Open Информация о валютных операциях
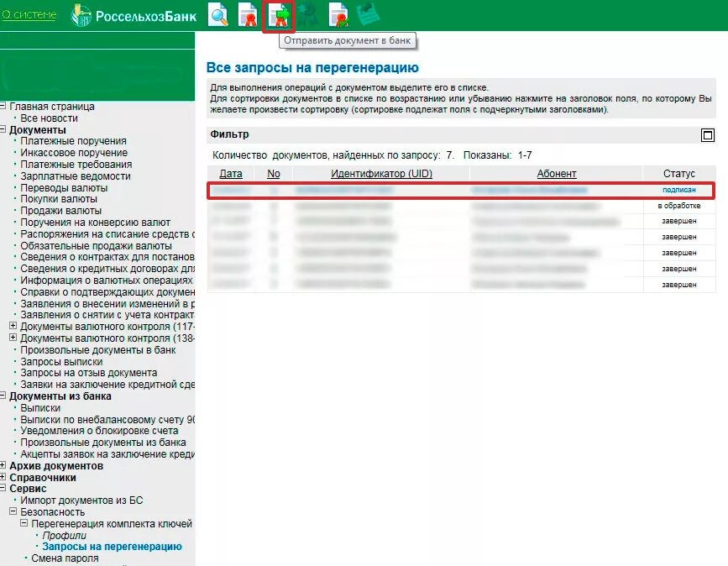The image size is (728, 566). click(x=107, y=280)
